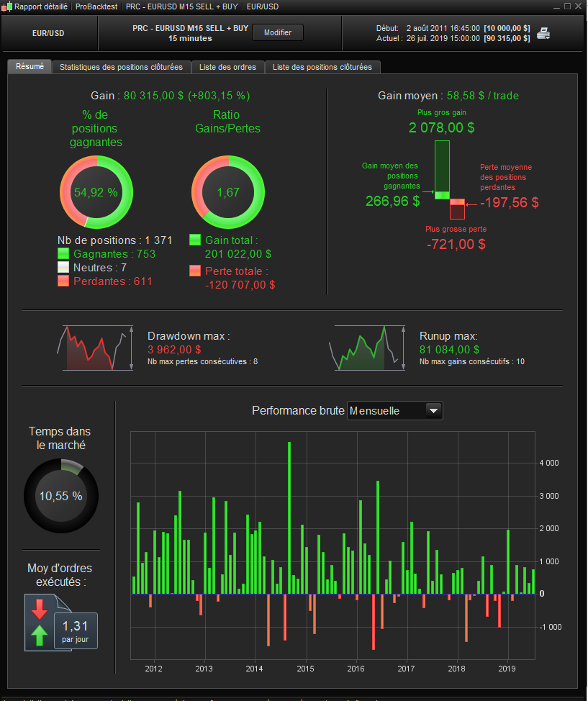Open the Liste des ordres tab
The width and height of the screenshot is (588, 701).
point(227,67)
